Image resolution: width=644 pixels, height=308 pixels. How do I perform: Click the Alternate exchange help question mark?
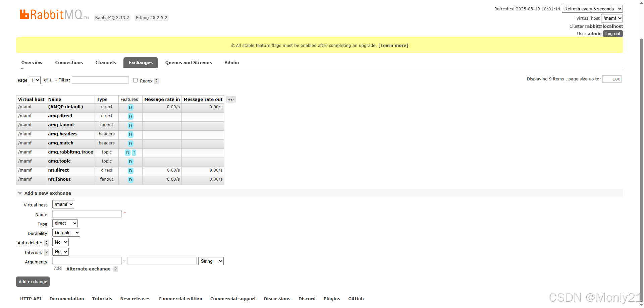click(116, 269)
